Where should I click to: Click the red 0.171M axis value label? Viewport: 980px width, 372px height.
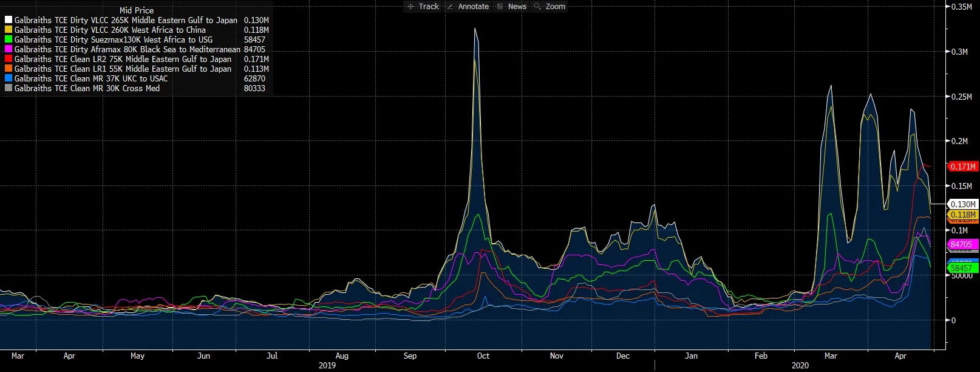(x=963, y=167)
